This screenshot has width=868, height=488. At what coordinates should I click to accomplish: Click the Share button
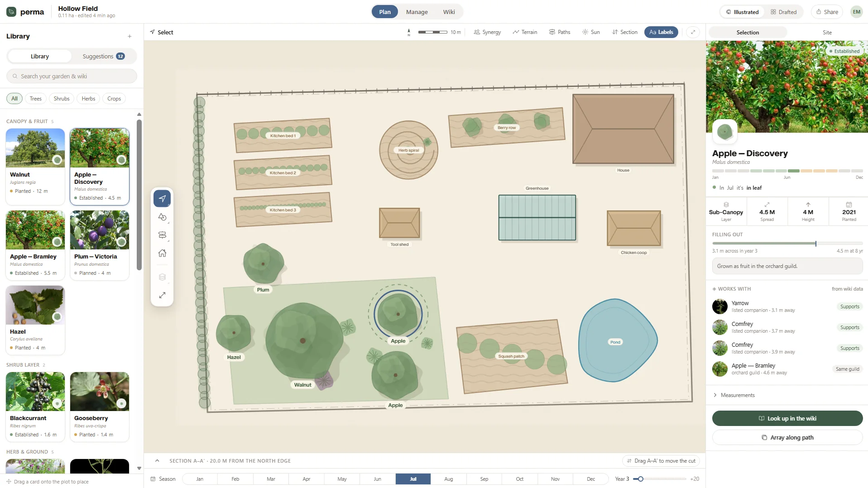click(827, 12)
